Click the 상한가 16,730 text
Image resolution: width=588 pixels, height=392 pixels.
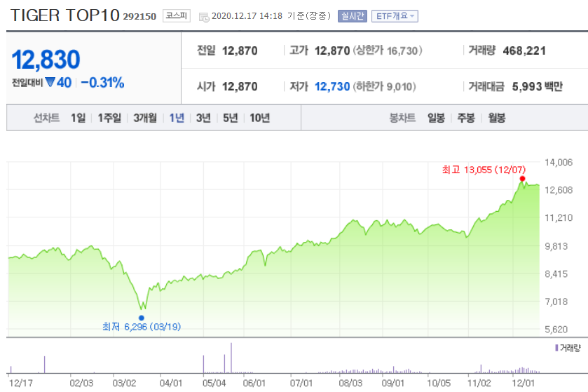pos(388,50)
